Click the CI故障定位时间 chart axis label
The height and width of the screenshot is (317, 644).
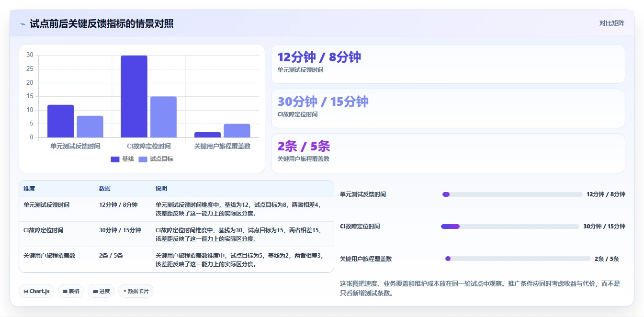pos(149,146)
